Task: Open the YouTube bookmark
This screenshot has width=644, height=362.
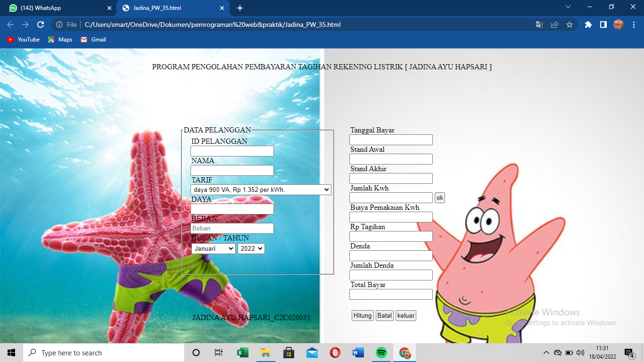Action: point(24,40)
